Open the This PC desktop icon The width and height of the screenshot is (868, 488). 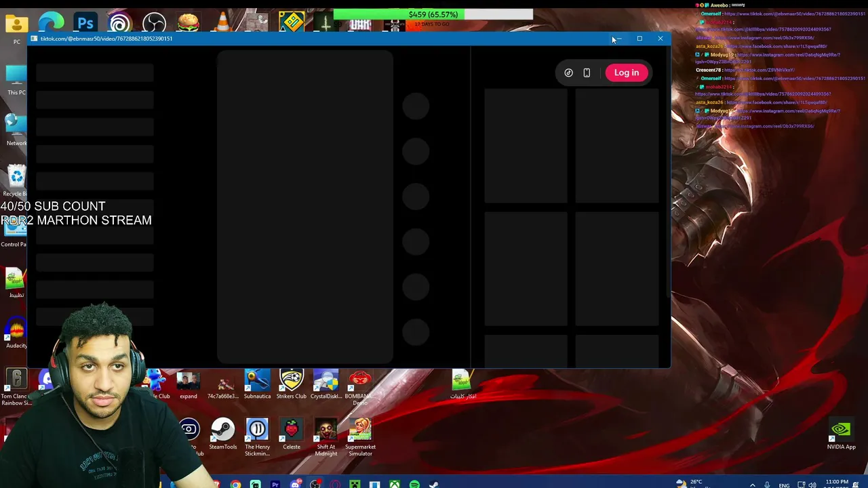(x=16, y=80)
